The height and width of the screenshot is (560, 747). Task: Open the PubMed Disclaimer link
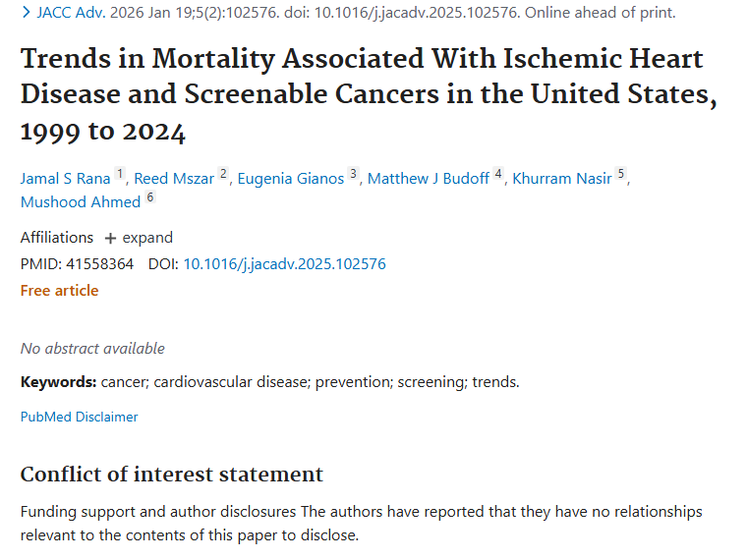point(80,417)
